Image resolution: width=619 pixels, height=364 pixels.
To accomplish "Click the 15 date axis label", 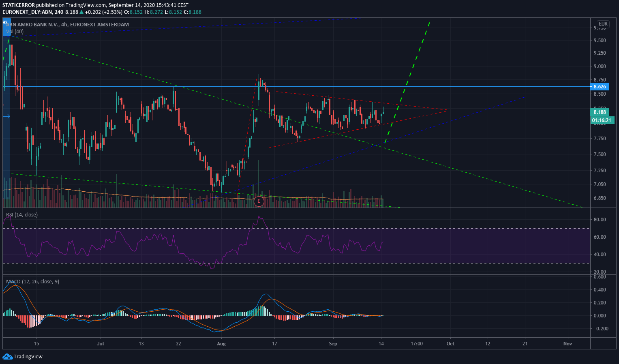I will click(x=36, y=344).
